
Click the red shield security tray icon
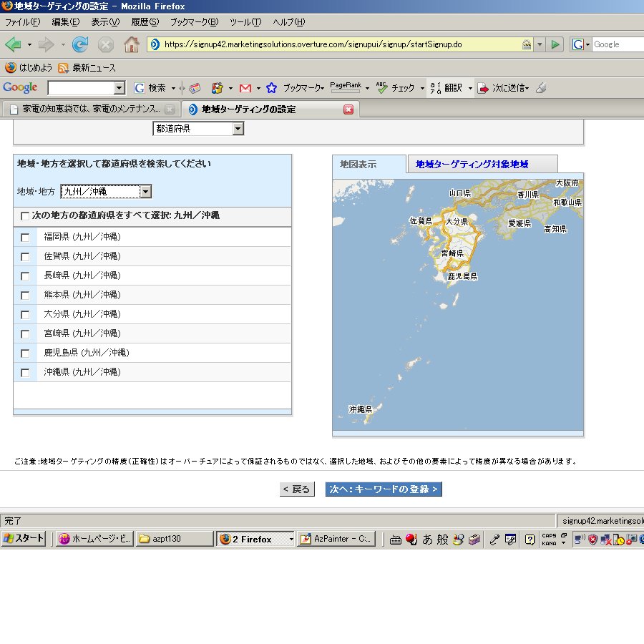(592, 540)
